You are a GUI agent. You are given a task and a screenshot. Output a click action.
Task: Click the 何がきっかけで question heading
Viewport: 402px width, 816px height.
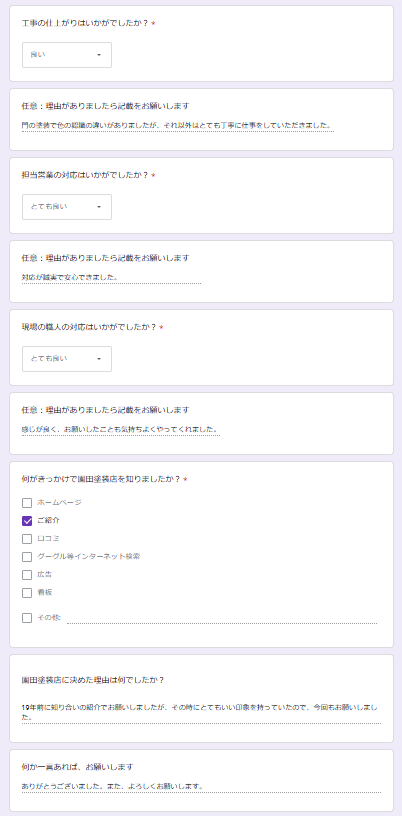[102, 479]
